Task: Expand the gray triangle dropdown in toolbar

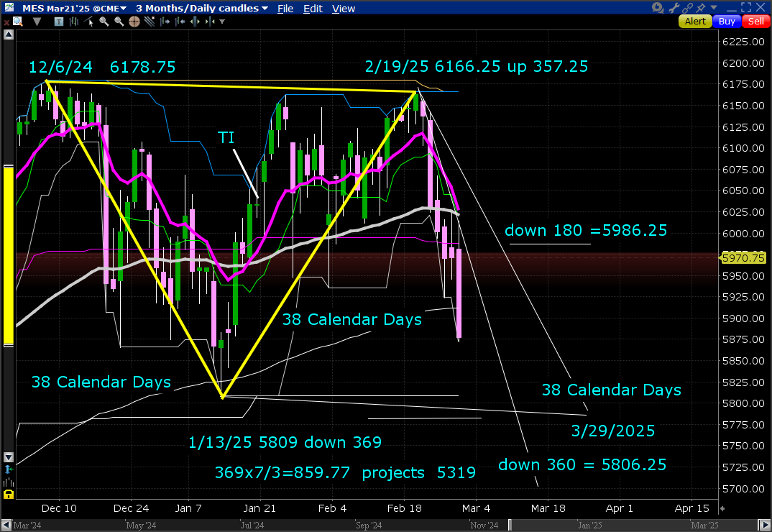Action: pos(37,22)
